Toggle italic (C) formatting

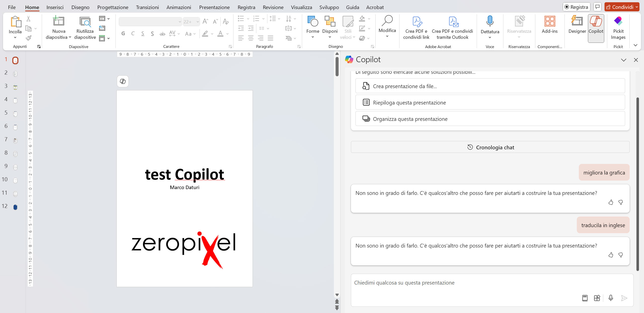pyautogui.click(x=133, y=33)
